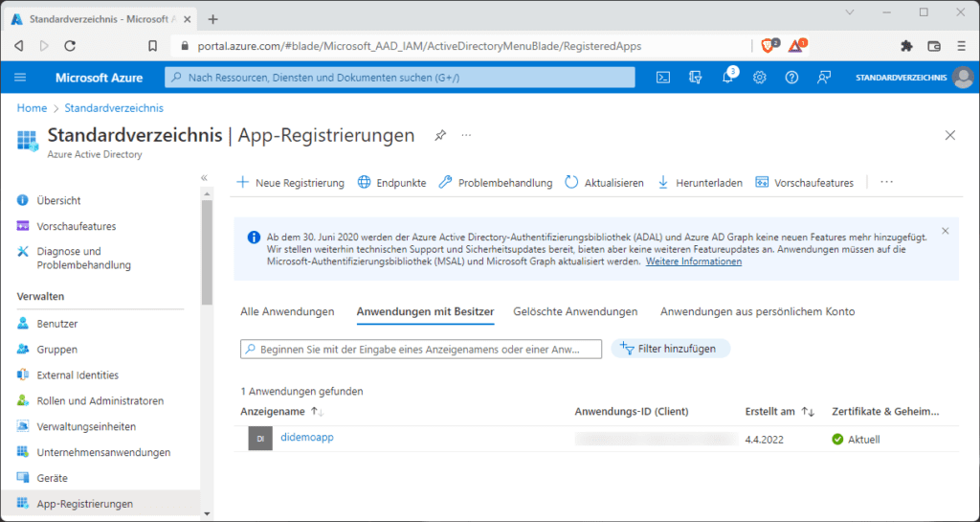Open the toolbar overflow ellipsis

[x=886, y=182]
